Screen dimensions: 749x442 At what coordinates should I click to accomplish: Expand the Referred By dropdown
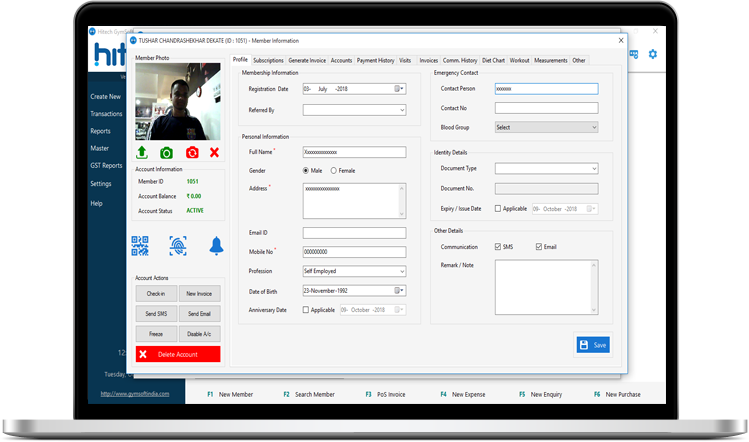402,110
